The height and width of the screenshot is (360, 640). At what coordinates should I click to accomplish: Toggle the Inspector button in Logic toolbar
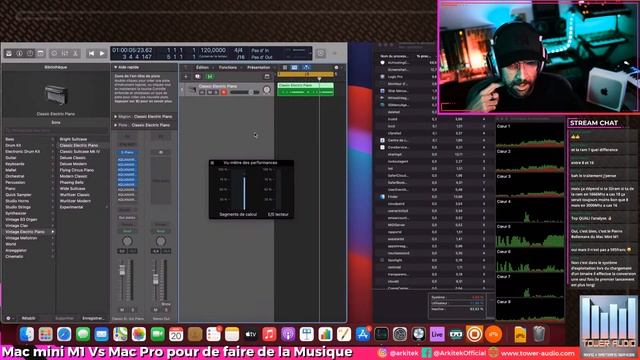(x=19, y=53)
